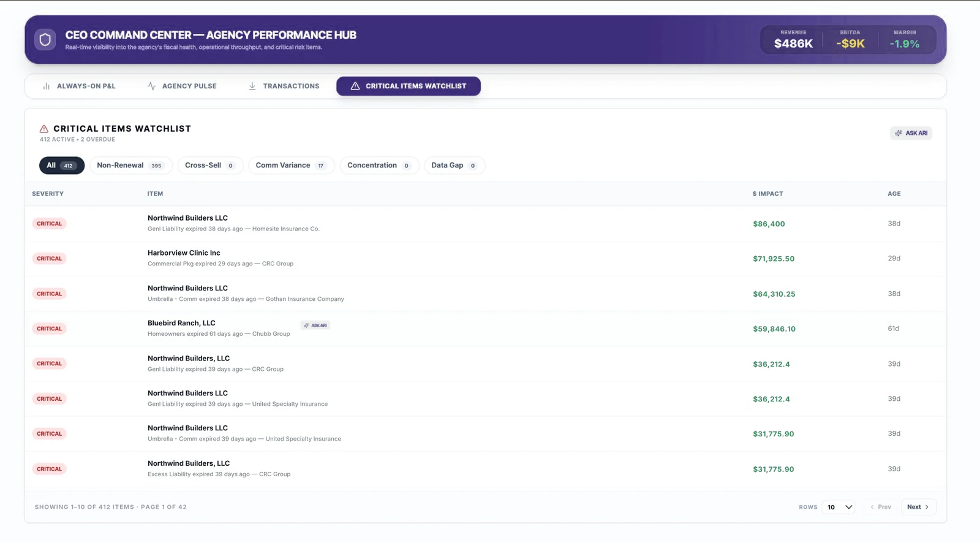Go to the next page

click(918, 507)
